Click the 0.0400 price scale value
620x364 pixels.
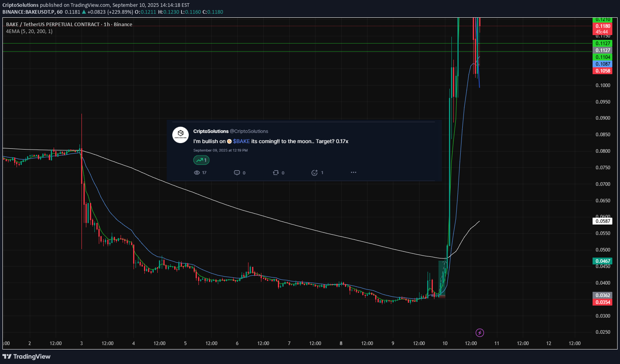coord(603,283)
